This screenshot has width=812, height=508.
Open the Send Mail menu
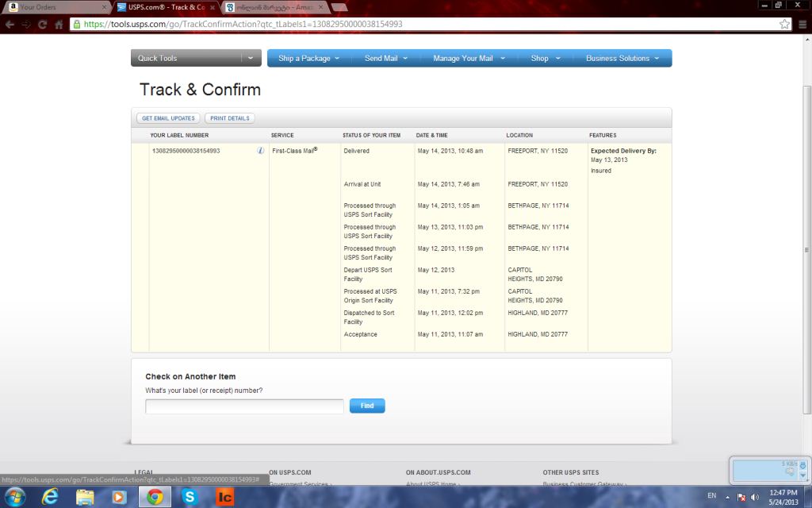point(386,58)
